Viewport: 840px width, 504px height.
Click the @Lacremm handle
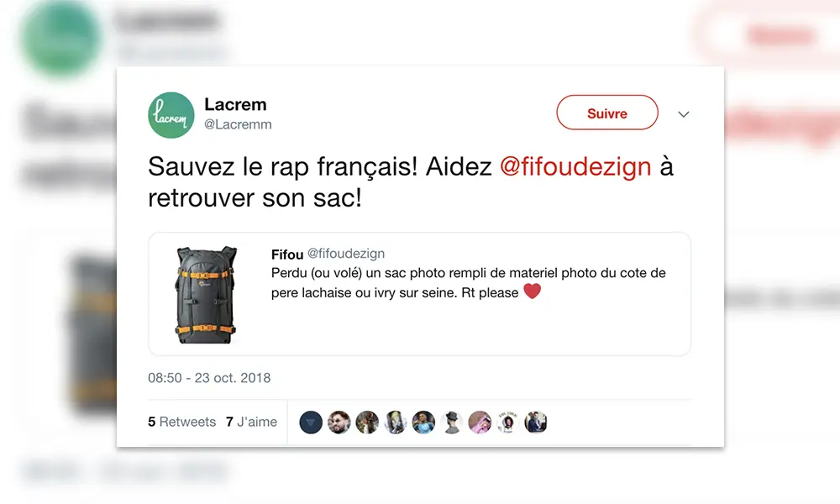pyautogui.click(x=238, y=124)
